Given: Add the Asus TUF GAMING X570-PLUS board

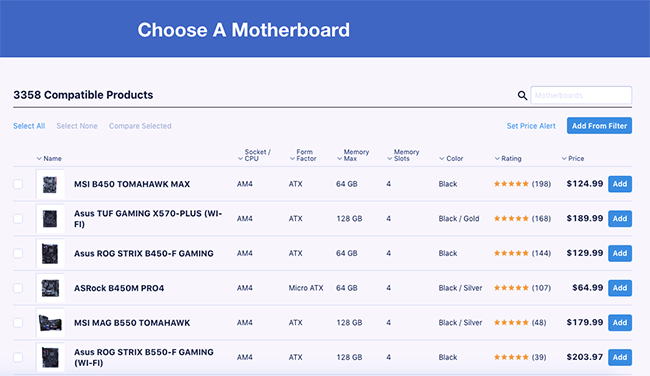Looking at the screenshot, I should 620,218.
